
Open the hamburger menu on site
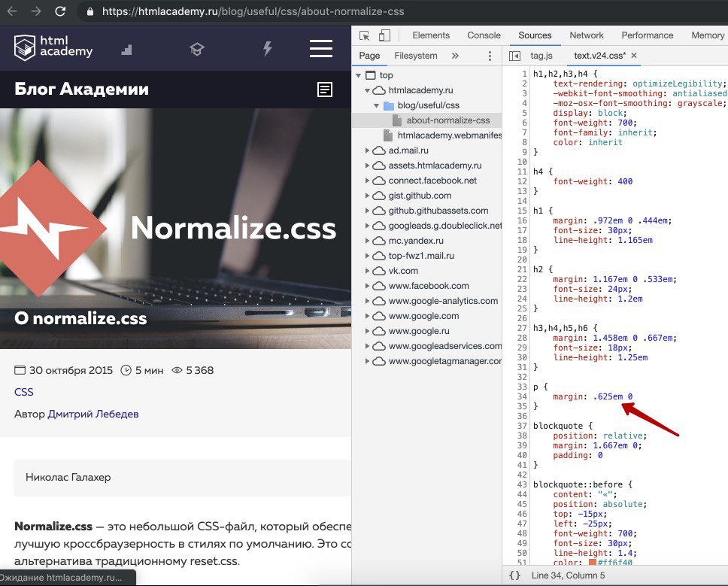tap(321, 48)
